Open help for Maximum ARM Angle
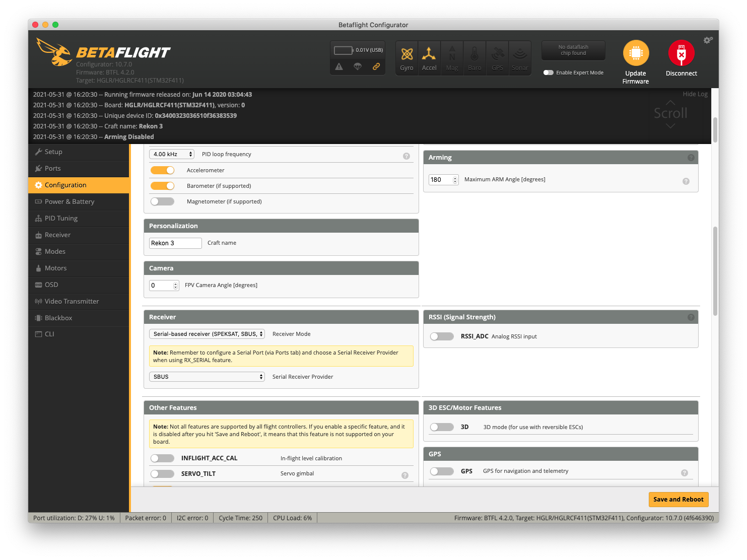This screenshot has height=560, width=747. pyautogui.click(x=686, y=181)
